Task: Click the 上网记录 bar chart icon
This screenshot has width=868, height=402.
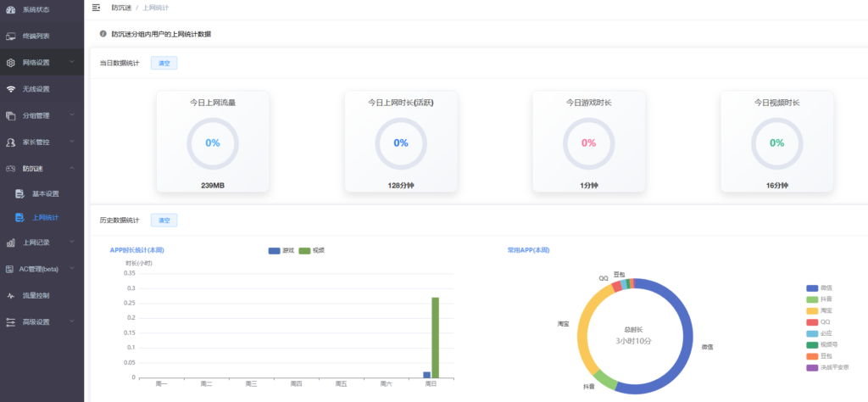Action: tap(10, 243)
